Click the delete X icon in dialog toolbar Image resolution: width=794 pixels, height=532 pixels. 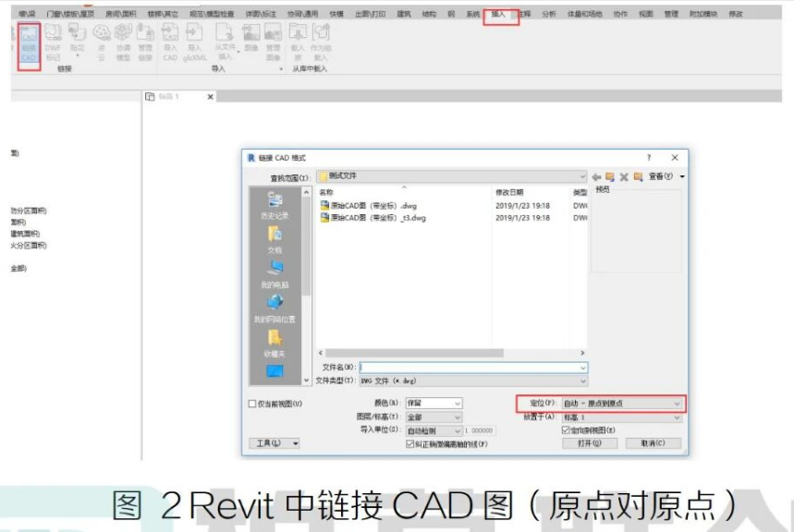click(624, 176)
